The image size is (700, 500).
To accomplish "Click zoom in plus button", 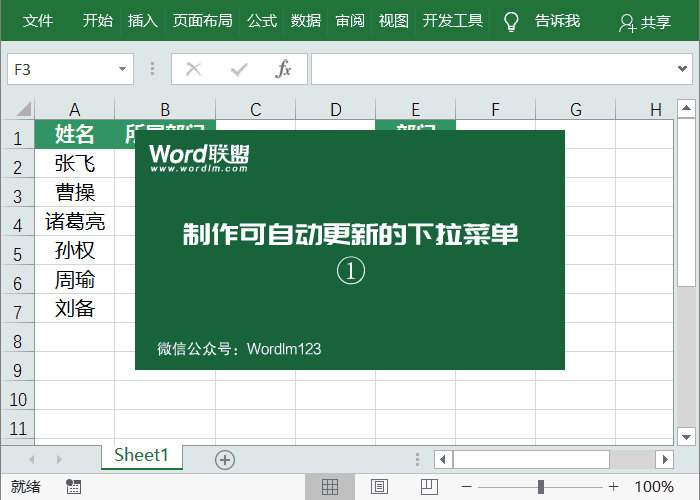I will 614,487.
